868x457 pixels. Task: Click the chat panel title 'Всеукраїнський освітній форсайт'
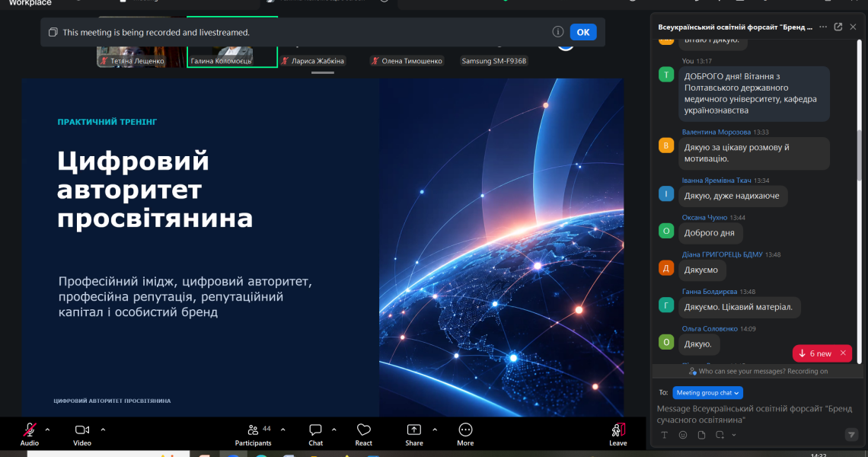[x=736, y=27]
